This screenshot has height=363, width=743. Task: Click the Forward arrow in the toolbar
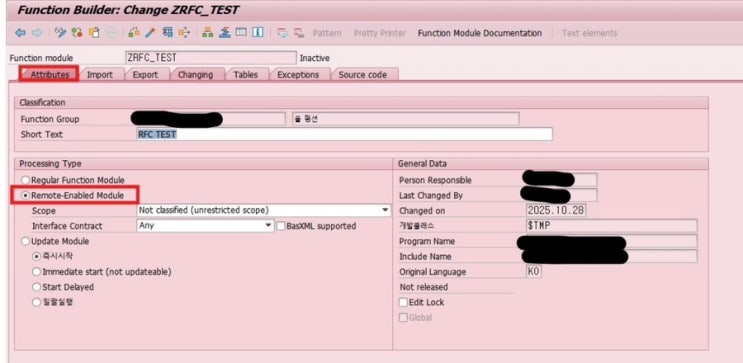click(x=36, y=33)
